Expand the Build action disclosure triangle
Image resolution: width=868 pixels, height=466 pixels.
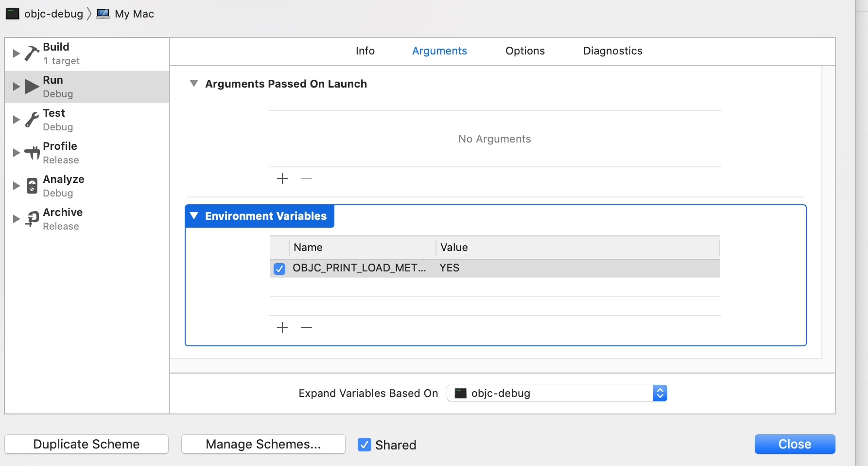tap(16, 53)
